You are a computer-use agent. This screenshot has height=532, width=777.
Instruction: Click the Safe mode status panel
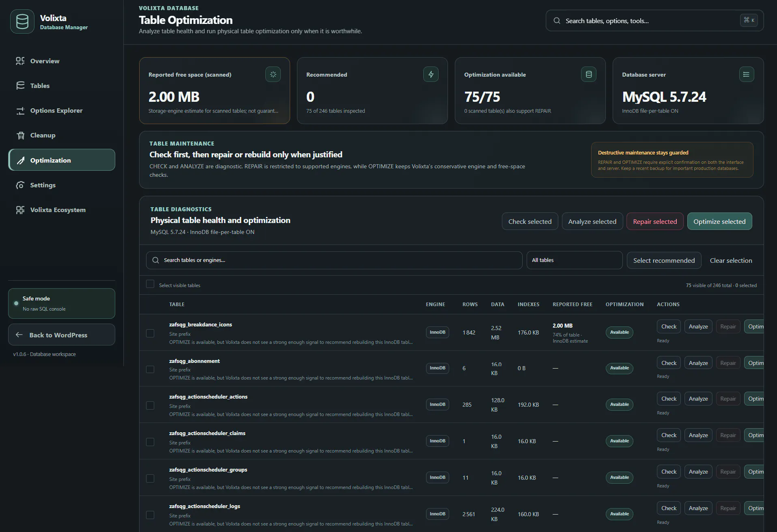click(x=62, y=304)
